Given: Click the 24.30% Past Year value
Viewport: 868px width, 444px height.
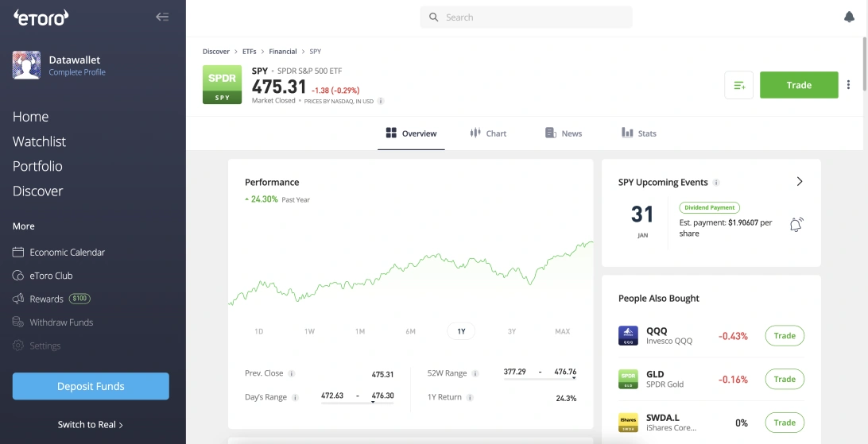Looking at the screenshot, I should point(277,199).
